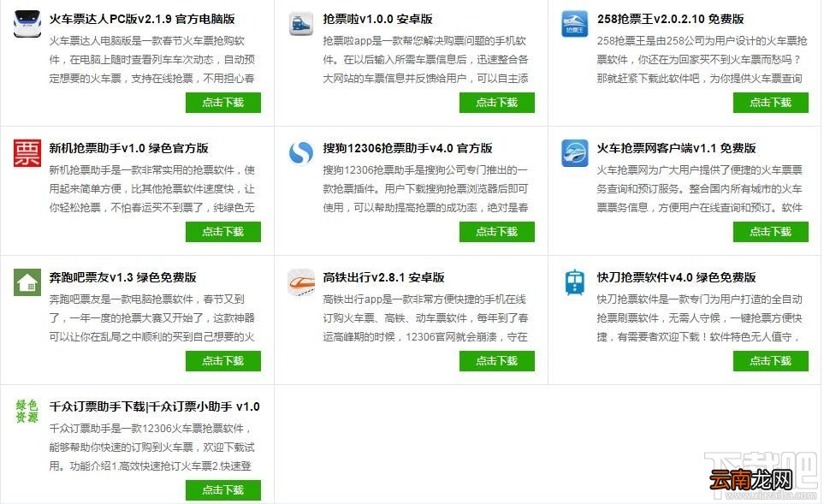The width and height of the screenshot is (824, 504).
Task: Click the 快刀抢票软件 train icon
Action: (575, 282)
